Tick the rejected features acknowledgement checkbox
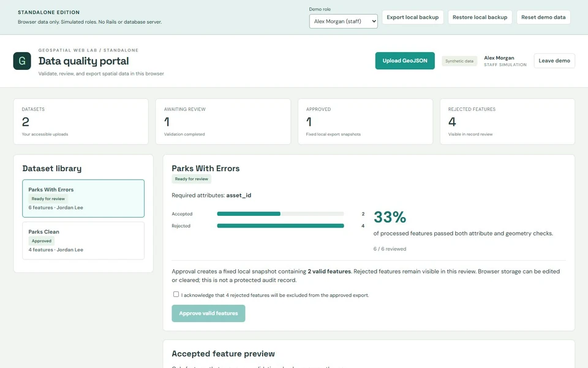This screenshot has height=368, width=588. pyautogui.click(x=176, y=294)
